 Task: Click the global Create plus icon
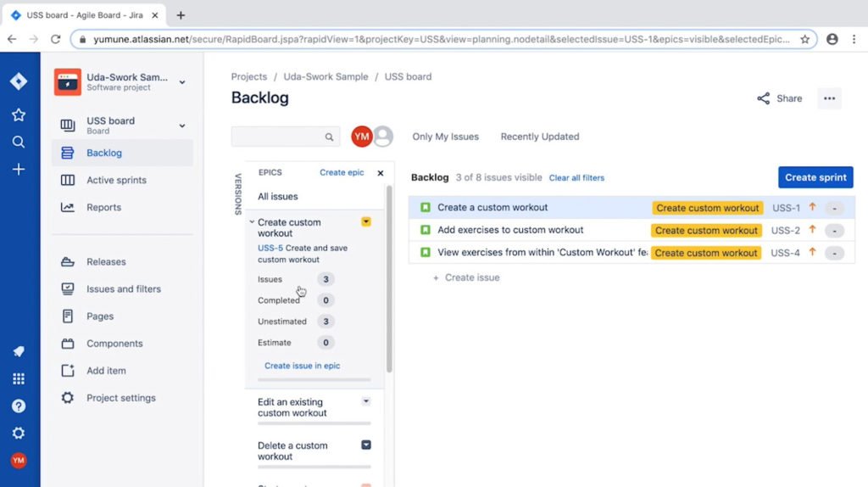tap(19, 169)
